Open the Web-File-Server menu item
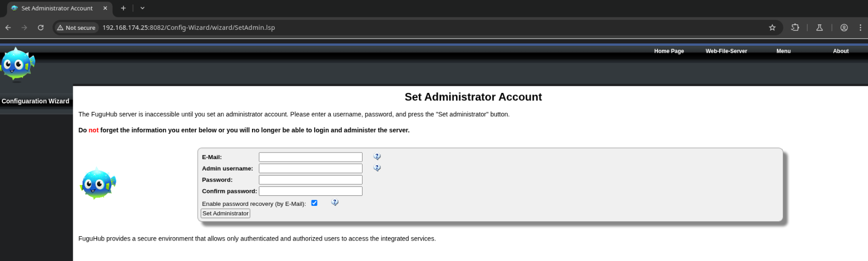Viewport: 868px width, 261px height. [x=726, y=51]
